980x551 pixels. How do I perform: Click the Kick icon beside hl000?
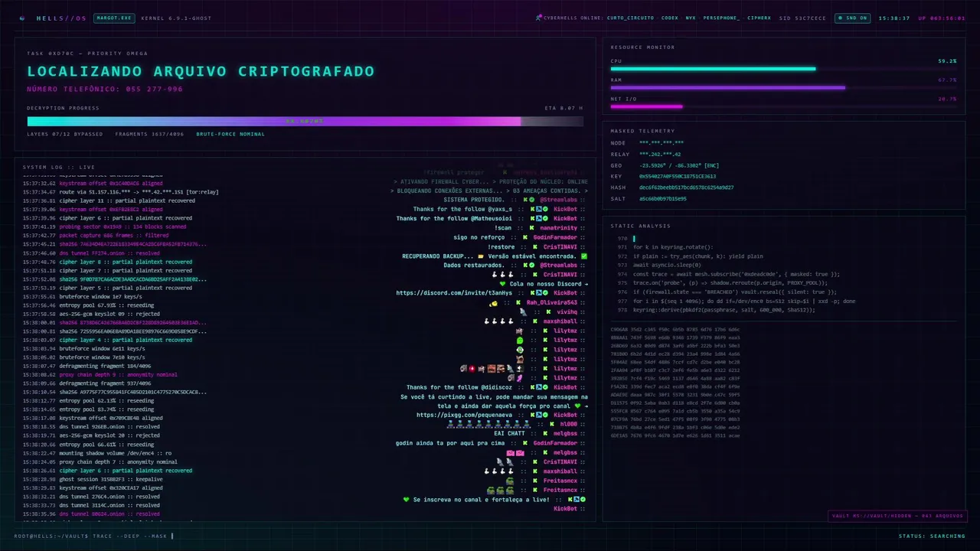click(x=554, y=424)
